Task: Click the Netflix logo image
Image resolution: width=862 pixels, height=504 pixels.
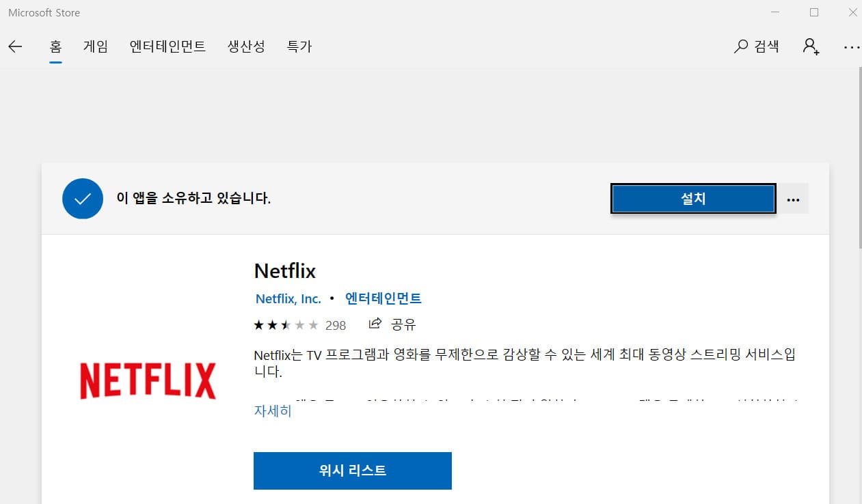Action: tap(148, 381)
